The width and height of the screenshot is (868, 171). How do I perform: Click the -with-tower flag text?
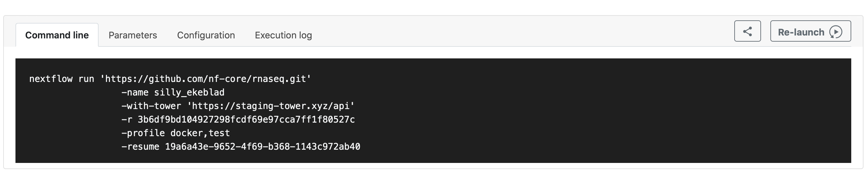point(151,106)
